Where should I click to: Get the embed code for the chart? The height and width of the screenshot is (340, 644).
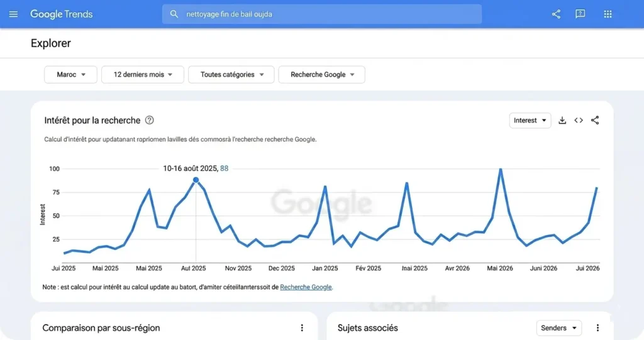point(579,120)
